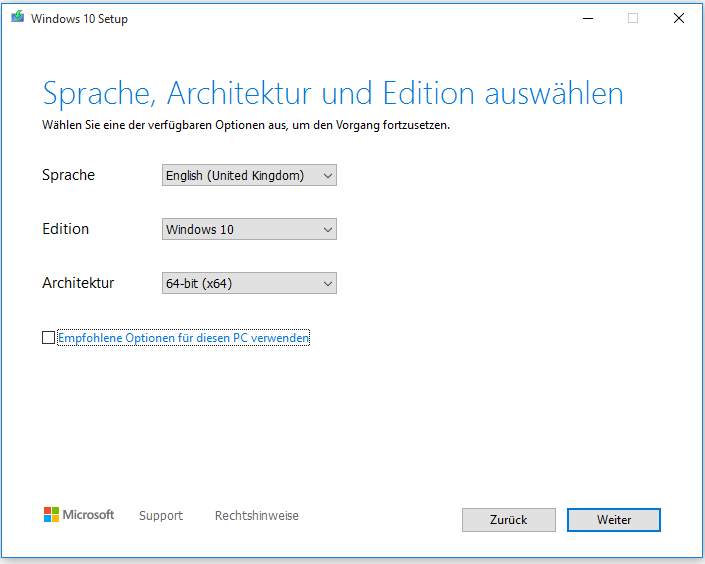Click the Weiter button

[614, 520]
